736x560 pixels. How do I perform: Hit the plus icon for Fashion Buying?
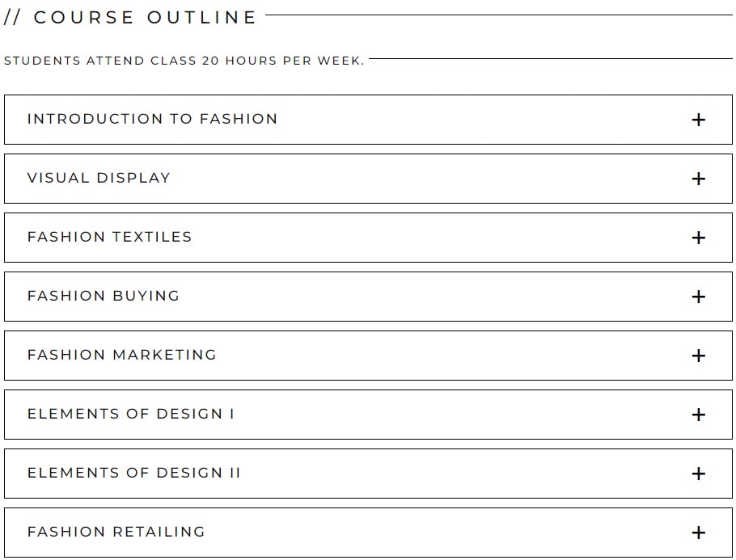[x=699, y=297]
